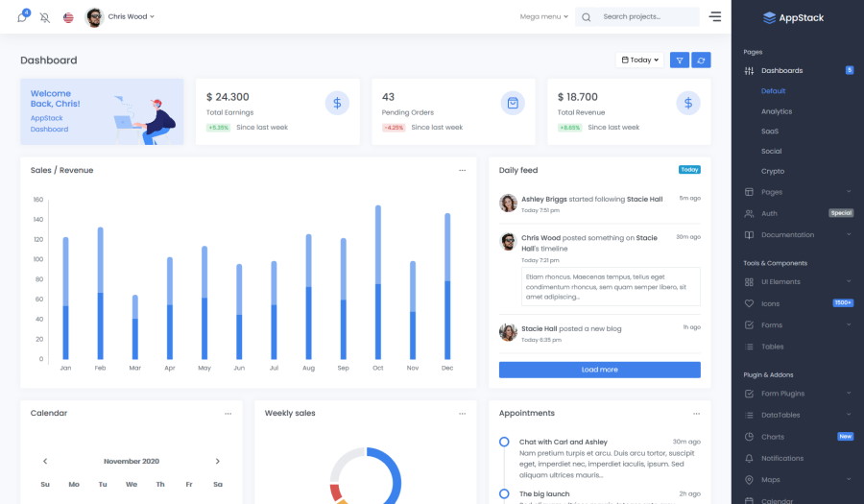Open Weekly sales card options menu
864x504 pixels.
tap(462, 413)
